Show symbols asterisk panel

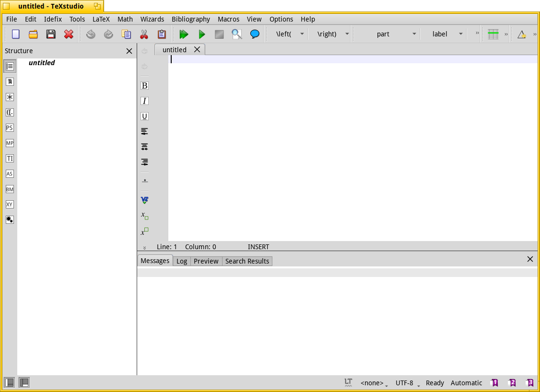point(10,97)
